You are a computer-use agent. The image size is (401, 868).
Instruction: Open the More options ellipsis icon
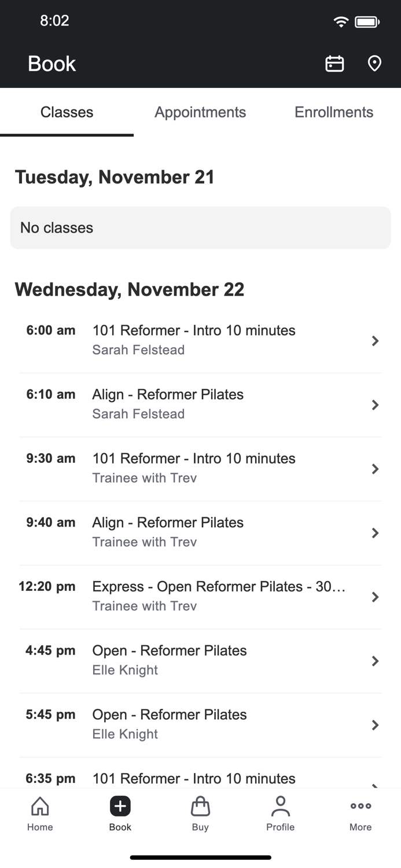pos(360,805)
